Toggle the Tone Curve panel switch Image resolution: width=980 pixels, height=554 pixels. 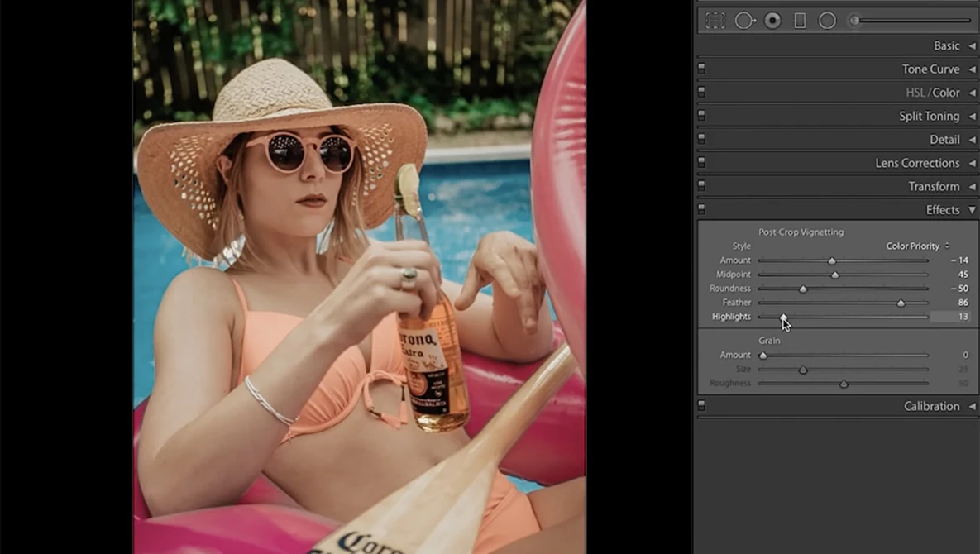701,68
